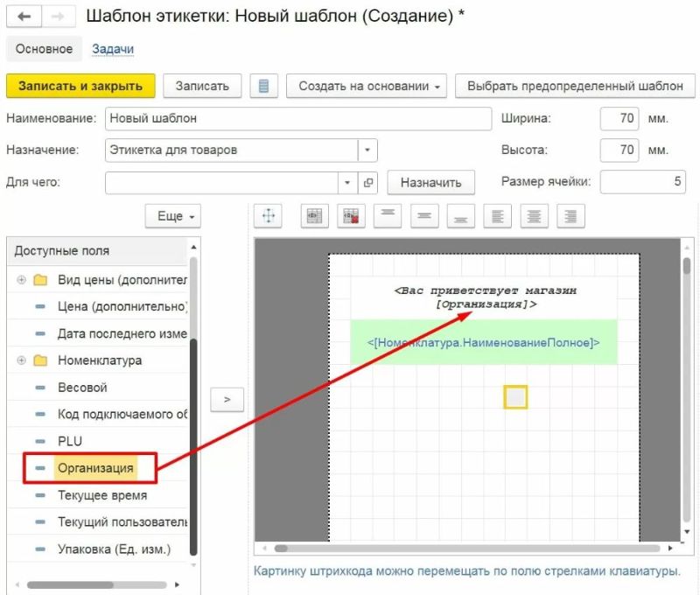Click the move element crosshair icon
This screenshot has height=595, width=700.
coord(269,216)
